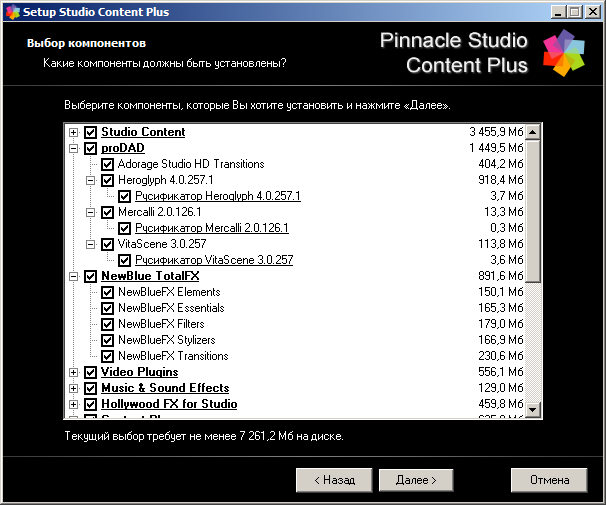606x505 pixels.
Task: Toggle NewBlueFX Stylizers checkbox
Action: pos(107,340)
